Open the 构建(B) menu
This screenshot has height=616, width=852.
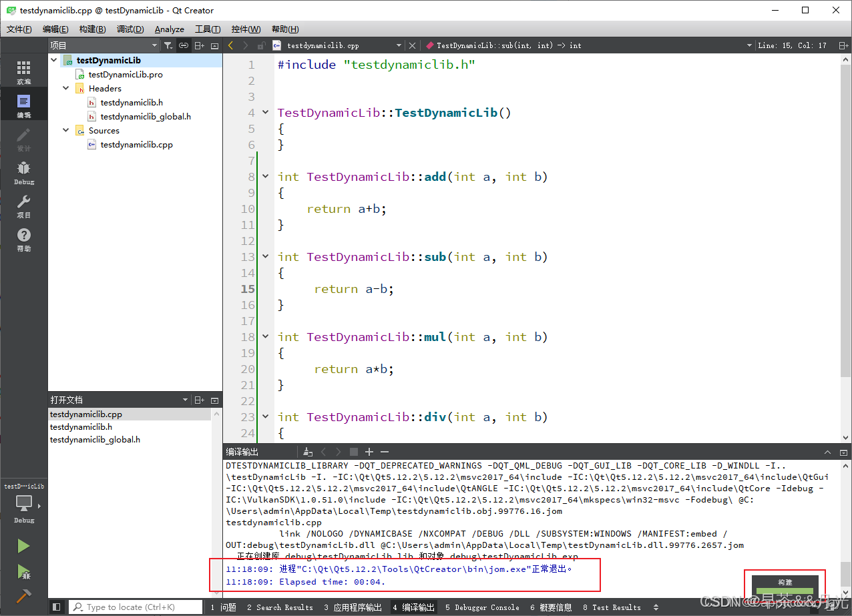tap(92, 29)
